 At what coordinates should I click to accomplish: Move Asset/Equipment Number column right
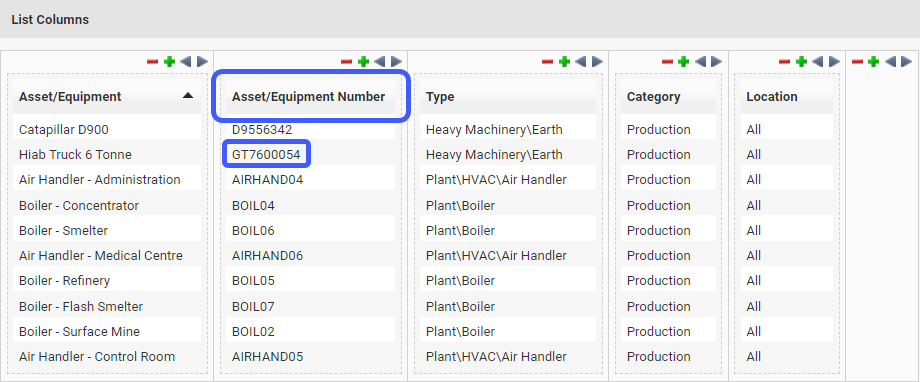coord(397,62)
